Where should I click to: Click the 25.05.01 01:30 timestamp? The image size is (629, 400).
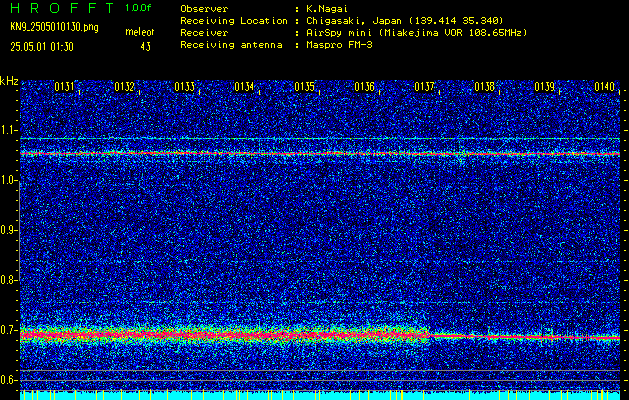coord(42,47)
